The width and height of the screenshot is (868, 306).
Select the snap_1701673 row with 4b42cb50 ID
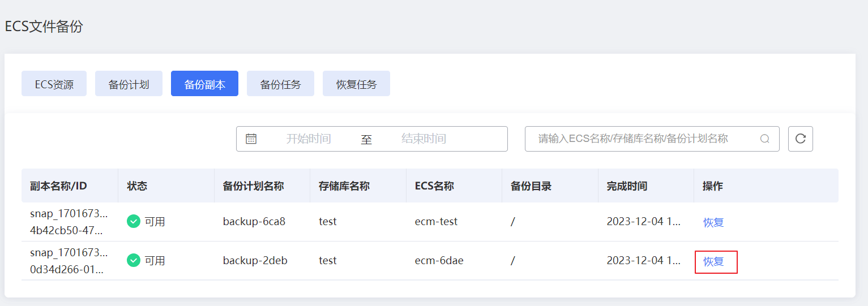pyautogui.click(x=430, y=222)
